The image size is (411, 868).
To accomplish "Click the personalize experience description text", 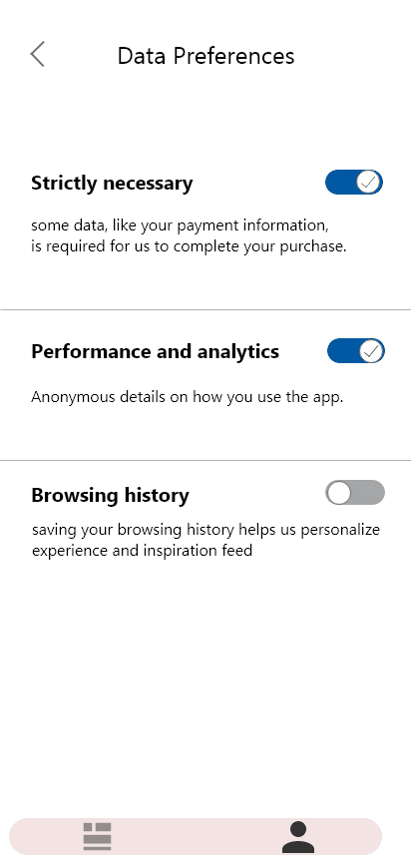I will [205, 540].
